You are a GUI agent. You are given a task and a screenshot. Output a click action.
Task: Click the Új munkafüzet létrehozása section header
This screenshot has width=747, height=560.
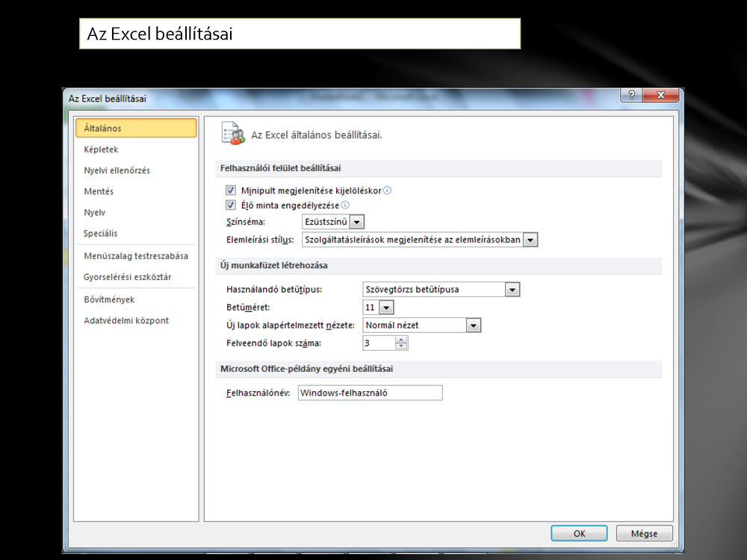(x=438, y=265)
